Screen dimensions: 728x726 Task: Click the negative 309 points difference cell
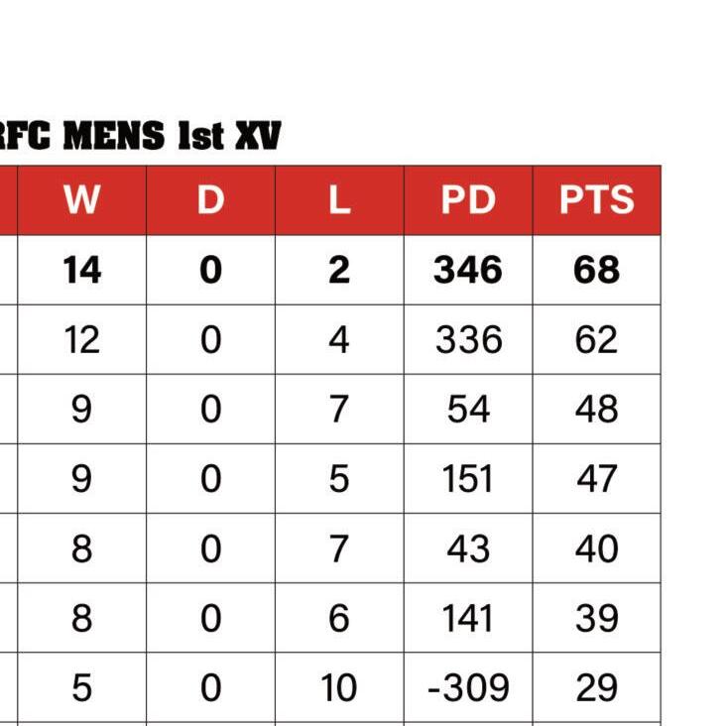tap(468, 687)
